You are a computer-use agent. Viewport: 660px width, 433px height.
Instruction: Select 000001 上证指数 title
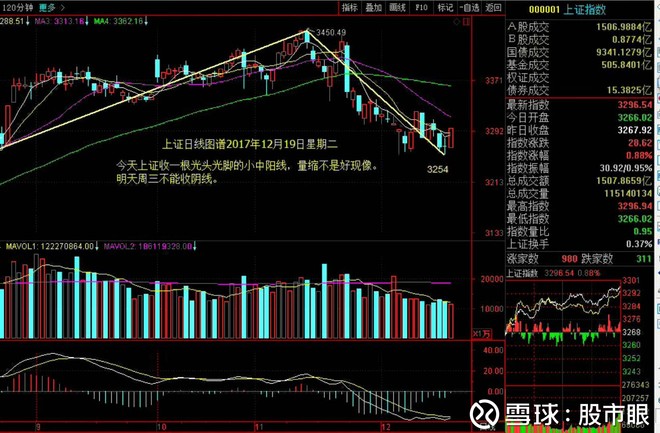[x=567, y=9]
